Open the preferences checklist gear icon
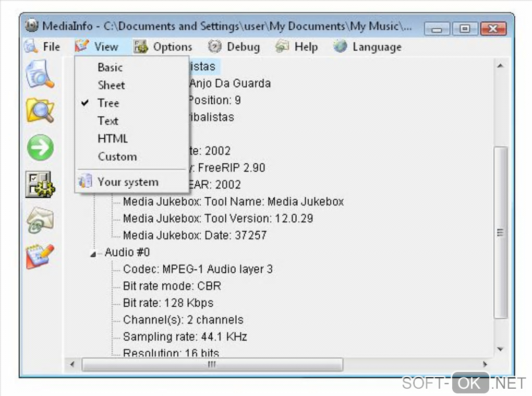532x396 pixels. (40, 184)
